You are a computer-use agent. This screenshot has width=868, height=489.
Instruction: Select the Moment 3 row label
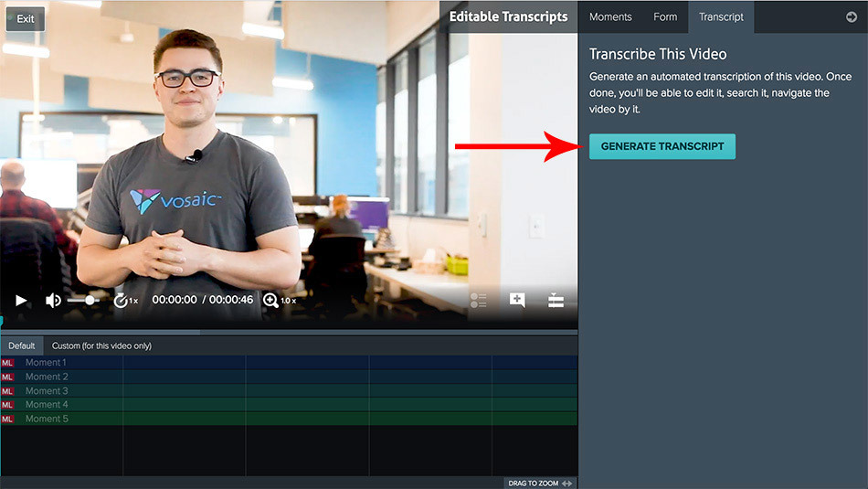(47, 391)
